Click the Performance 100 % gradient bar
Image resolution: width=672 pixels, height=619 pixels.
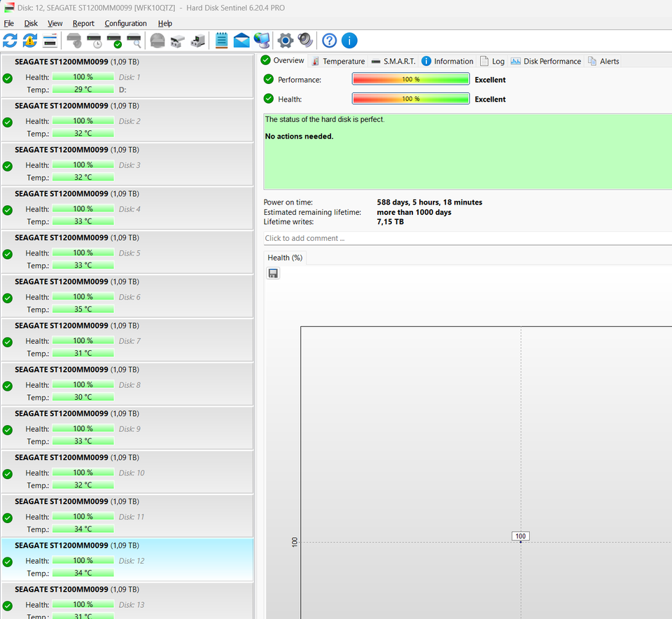tap(411, 79)
